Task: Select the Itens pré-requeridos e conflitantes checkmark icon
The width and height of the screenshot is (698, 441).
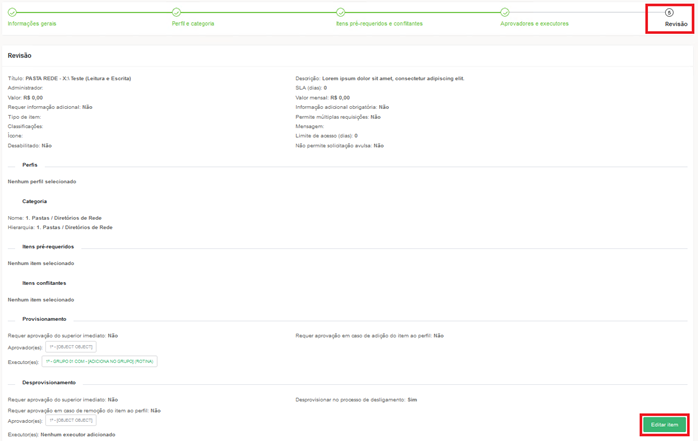Action: click(x=340, y=12)
